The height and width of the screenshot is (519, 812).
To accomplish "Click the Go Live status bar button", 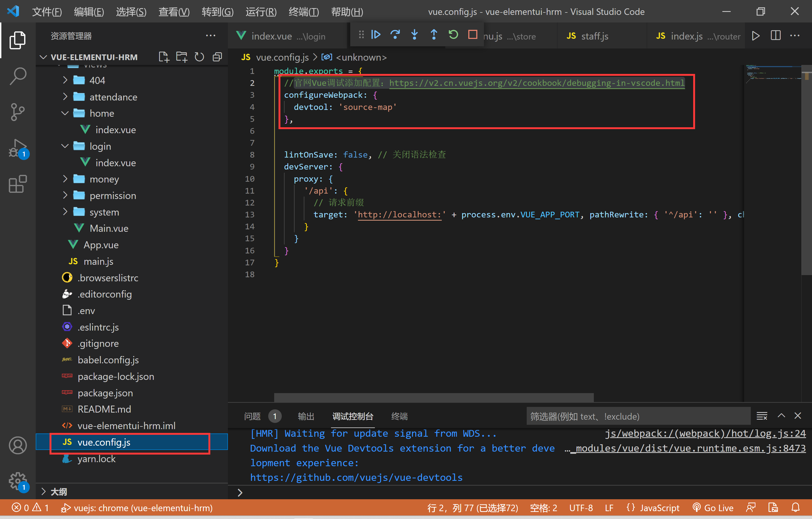I will [x=712, y=508].
